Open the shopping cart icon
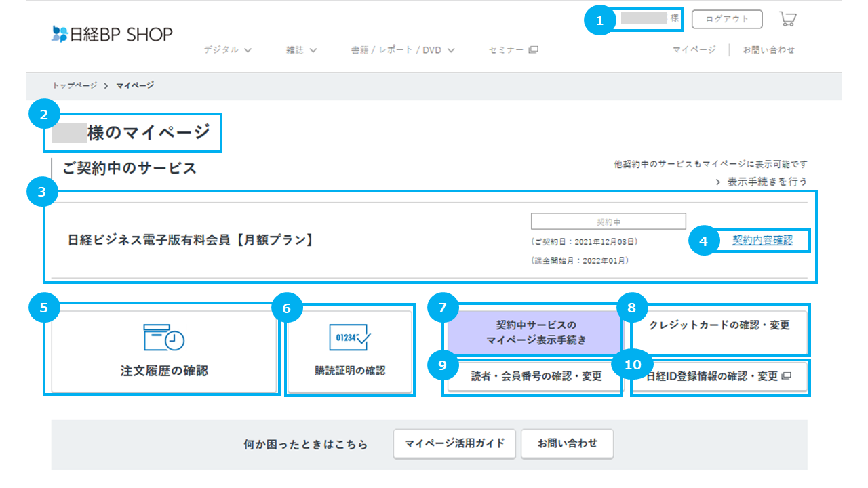Viewport: 868px width, 488px height. pyautogui.click(x=787, y=18)
